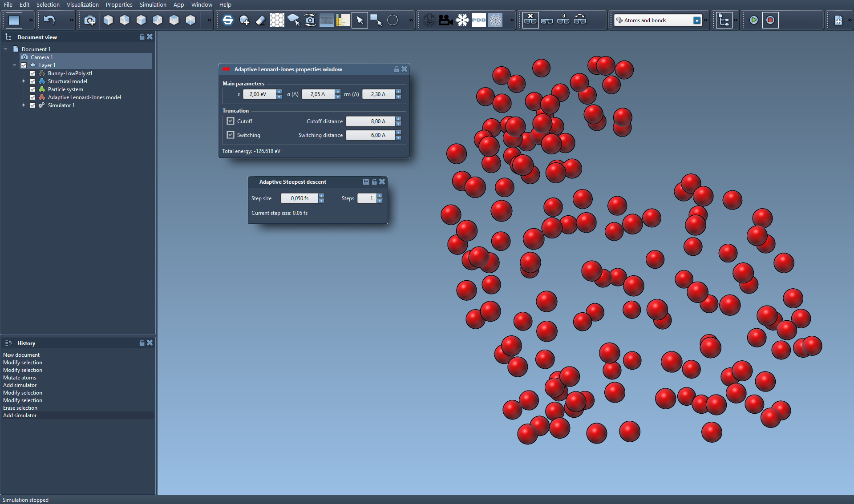
Task: Click the video camera recorder icon
Action: [x=445, y=20]
